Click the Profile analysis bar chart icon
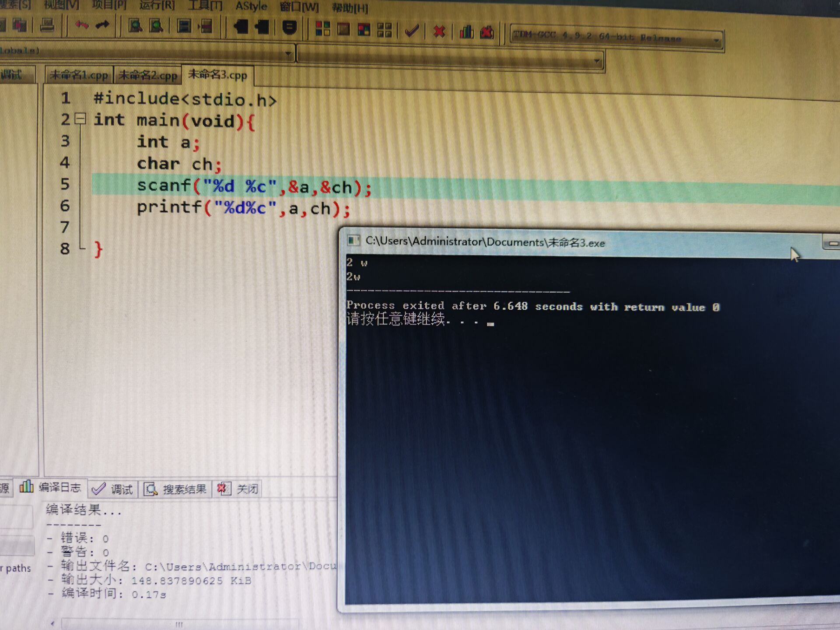 pos(466,32)
